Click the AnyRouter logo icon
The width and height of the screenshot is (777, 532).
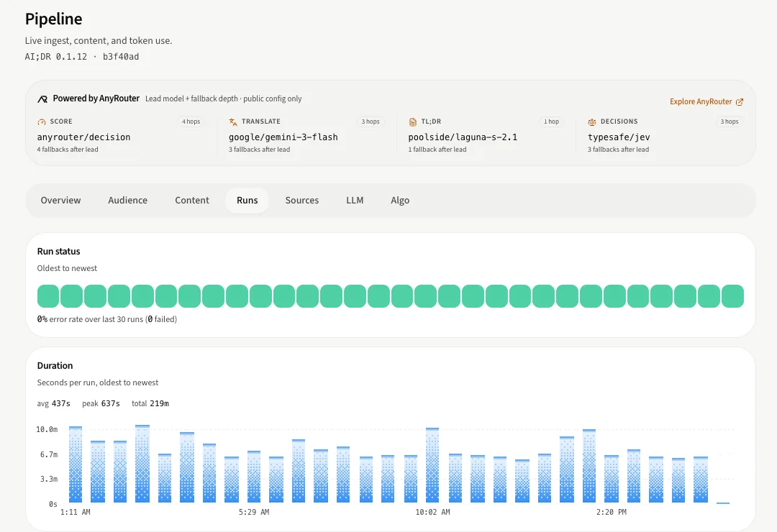42,99
